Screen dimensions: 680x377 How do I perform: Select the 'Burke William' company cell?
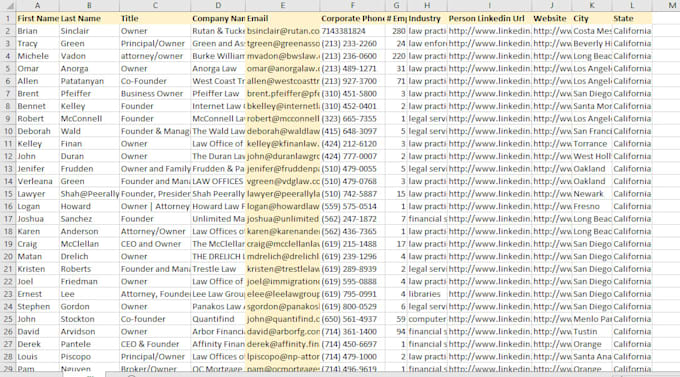(218, 56)
